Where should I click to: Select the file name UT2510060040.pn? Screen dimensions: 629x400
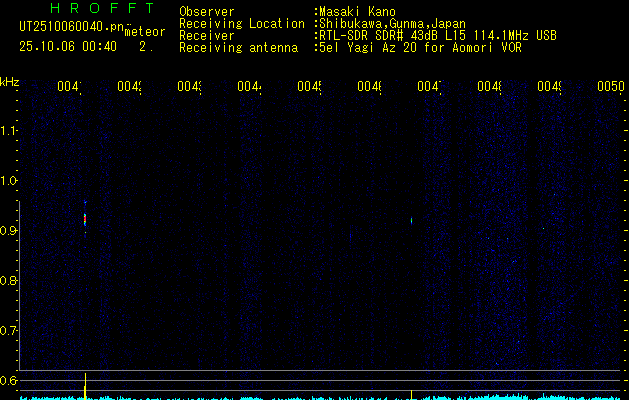pyautogui.click(x=72, y=27)
